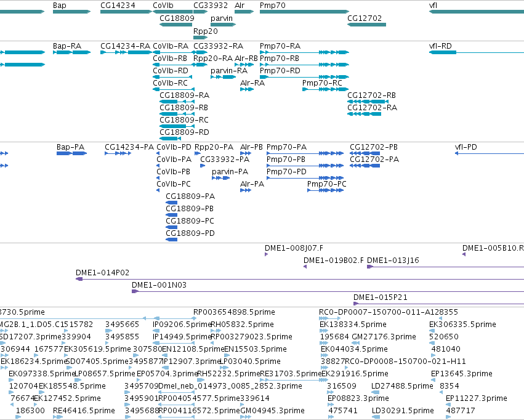Select the Alr gene feature

(x=244, y=12)
